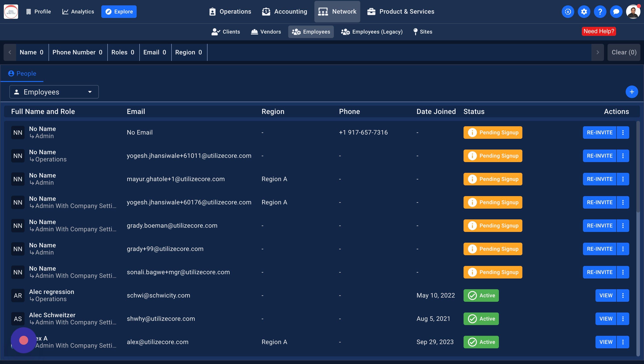Viewport: 644px width, 364px height.
Task: Click the question mark help icon
Action: 600,11
